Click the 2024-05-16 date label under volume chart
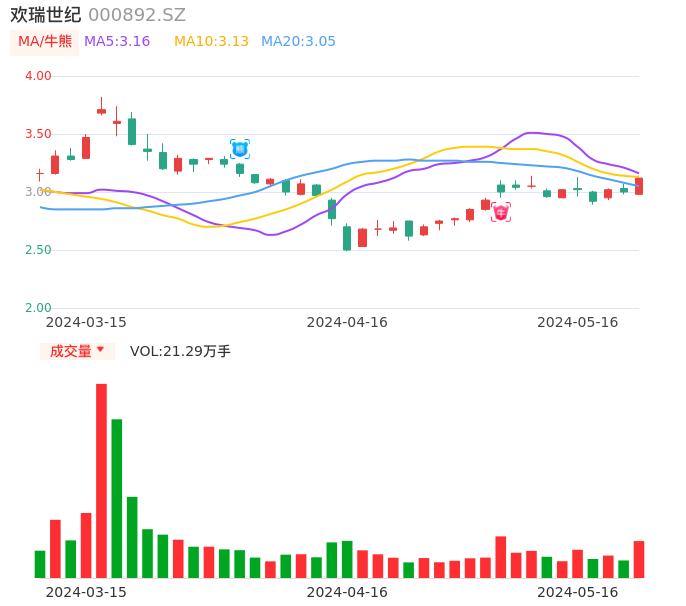 point(577,592)
